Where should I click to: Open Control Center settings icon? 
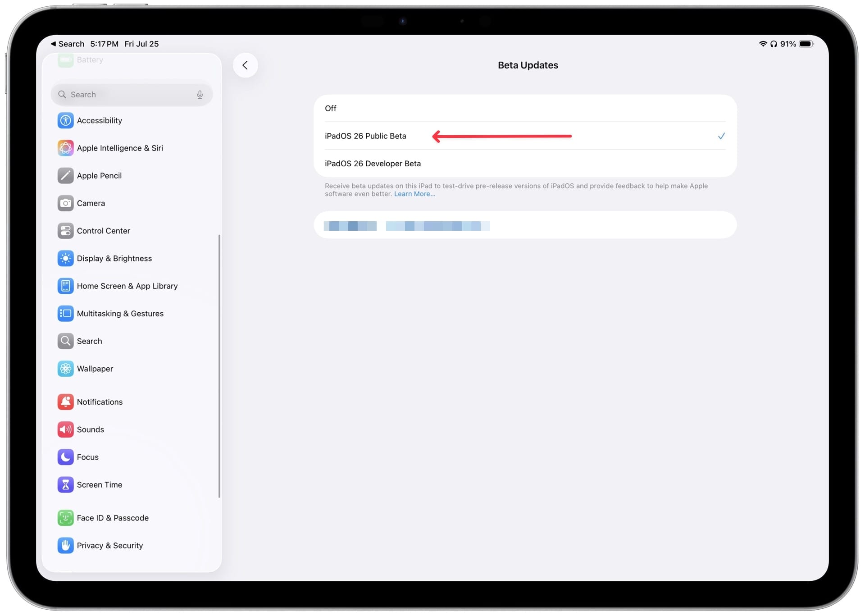pyautogui.click(x=65, y=231)
